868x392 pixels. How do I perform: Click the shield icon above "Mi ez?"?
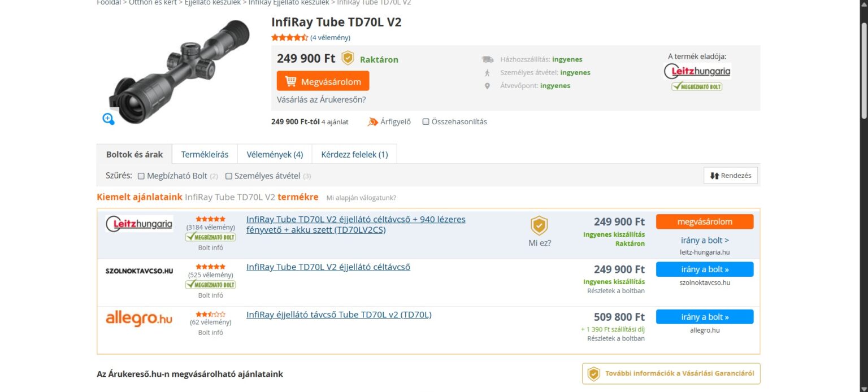[539, 225]
